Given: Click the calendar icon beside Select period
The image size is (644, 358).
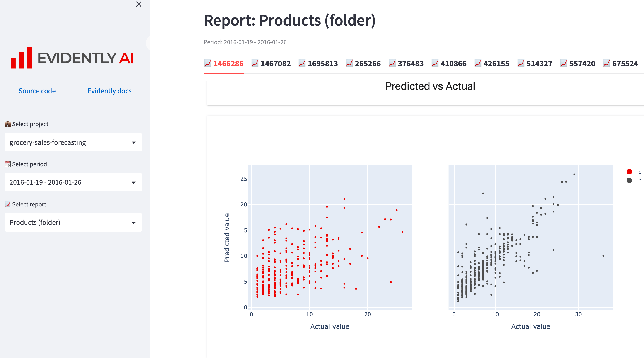Looking at the screenshot, I should pyautogui.click(x=7, y=164).
